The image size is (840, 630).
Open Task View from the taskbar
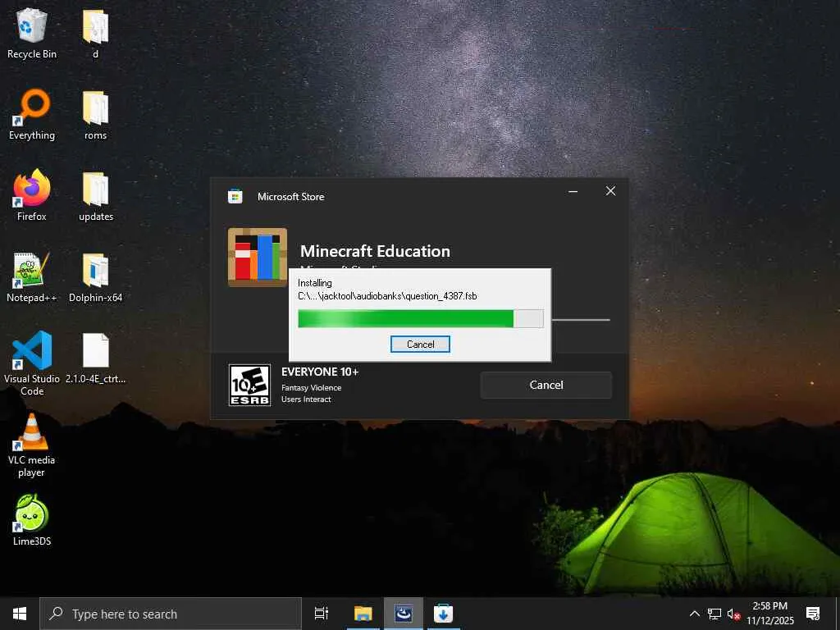[x=322, y=614]
